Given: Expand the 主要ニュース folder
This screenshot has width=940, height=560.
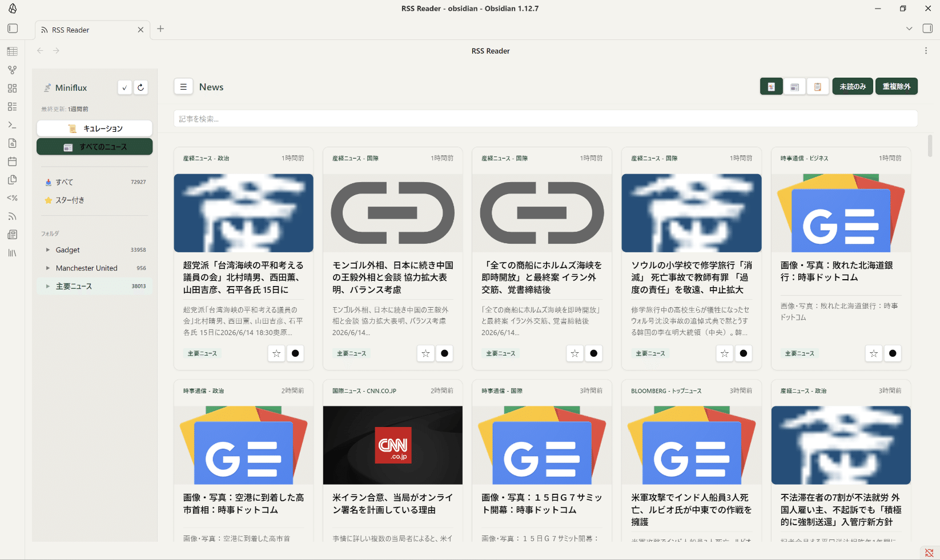Looking at the screenshot, I should pos(48,286).
